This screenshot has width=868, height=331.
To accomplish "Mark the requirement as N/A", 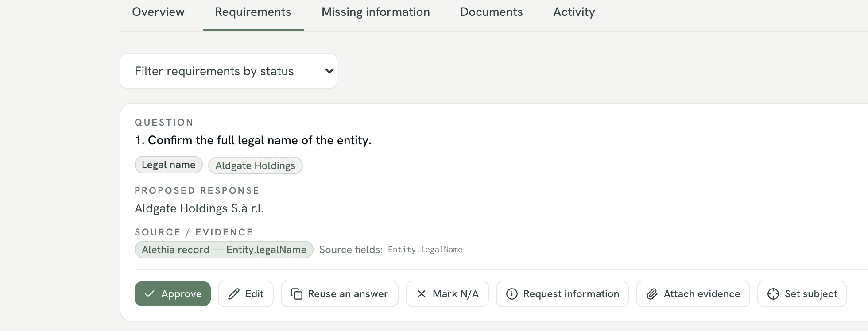I will tap(447, 294).
